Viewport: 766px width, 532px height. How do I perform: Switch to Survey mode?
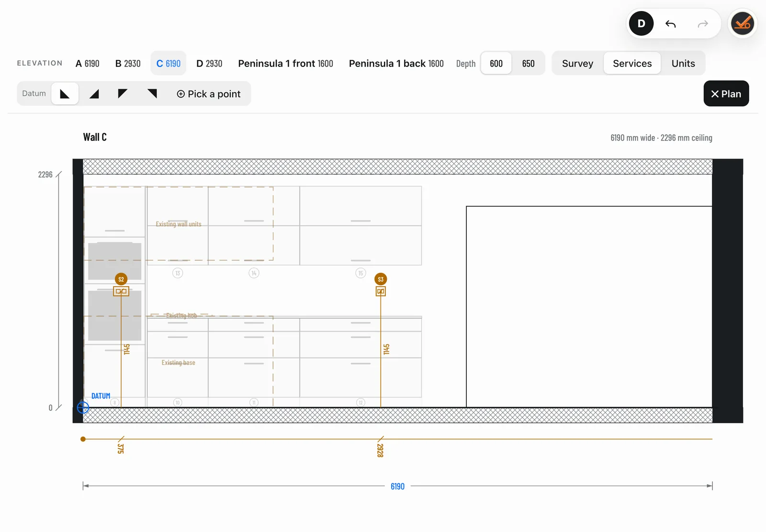(577, 63)
